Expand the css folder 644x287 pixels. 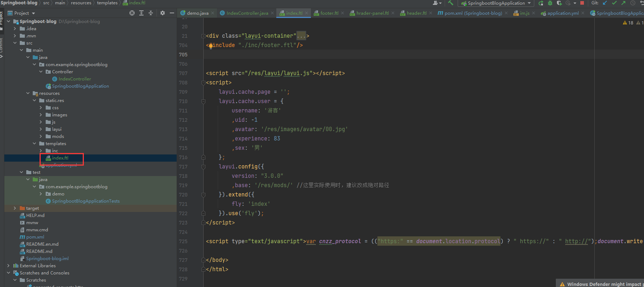[41, 108]
